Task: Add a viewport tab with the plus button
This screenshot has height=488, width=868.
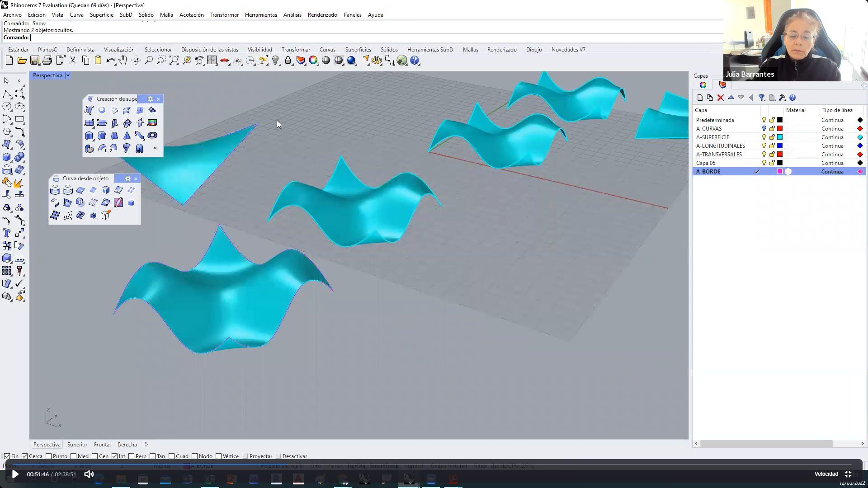Action: coord(146,445)
